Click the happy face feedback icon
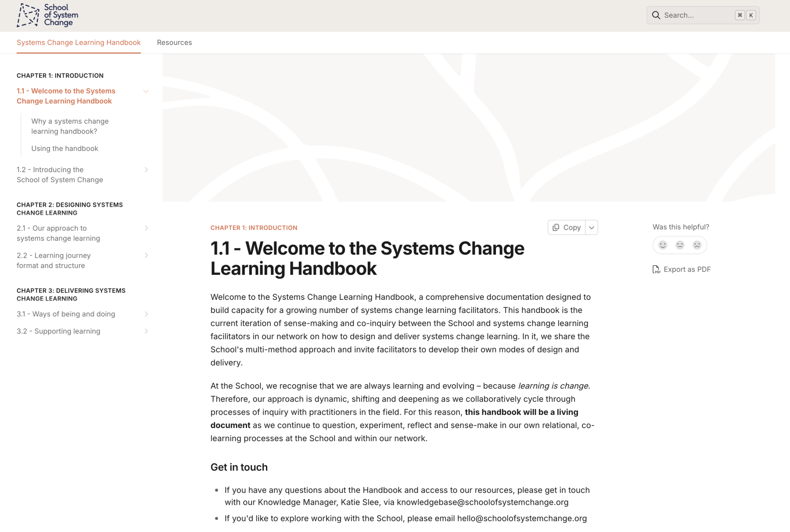Viewport: 790px width, 532px height. pos(663,245)
